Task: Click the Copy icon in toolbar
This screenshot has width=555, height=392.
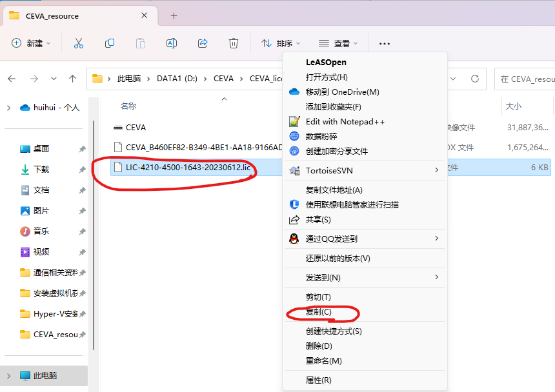Action: pyautogui.click(x=110, y=43)
